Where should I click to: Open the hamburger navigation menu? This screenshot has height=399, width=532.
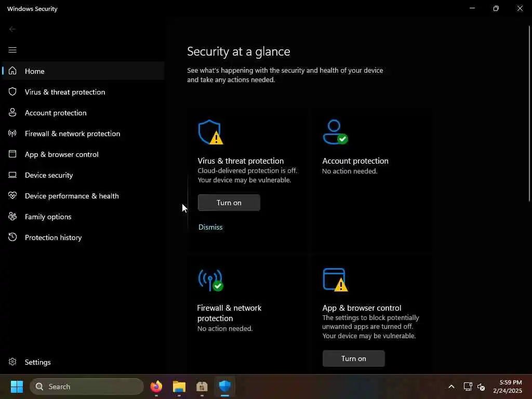(12, 50)
